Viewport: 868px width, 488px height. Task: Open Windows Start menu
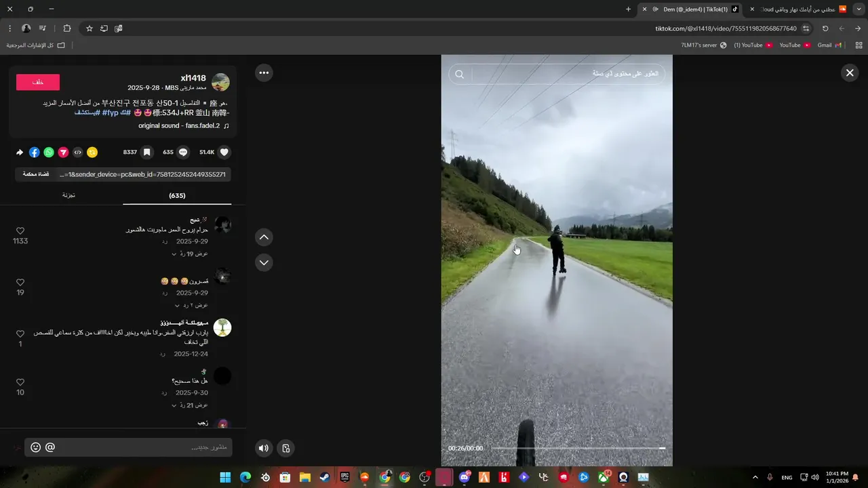pyautogui.click(x=225, y=477)
